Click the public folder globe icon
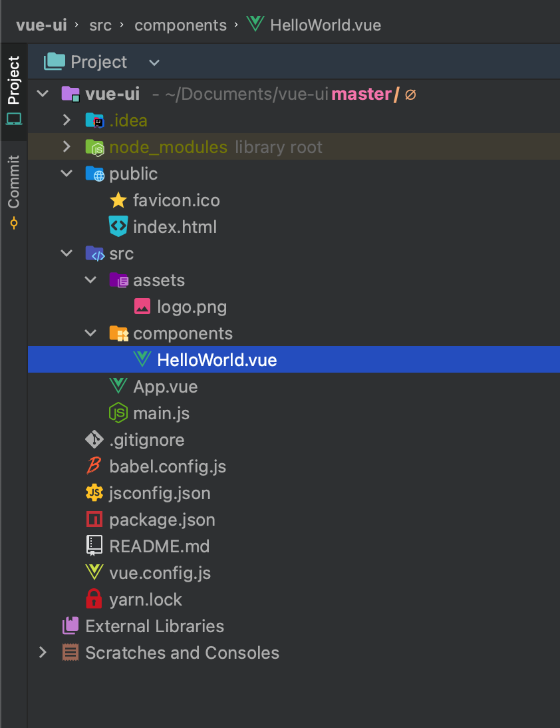This screenshot has width=560, height=728. tap(95, 174)
